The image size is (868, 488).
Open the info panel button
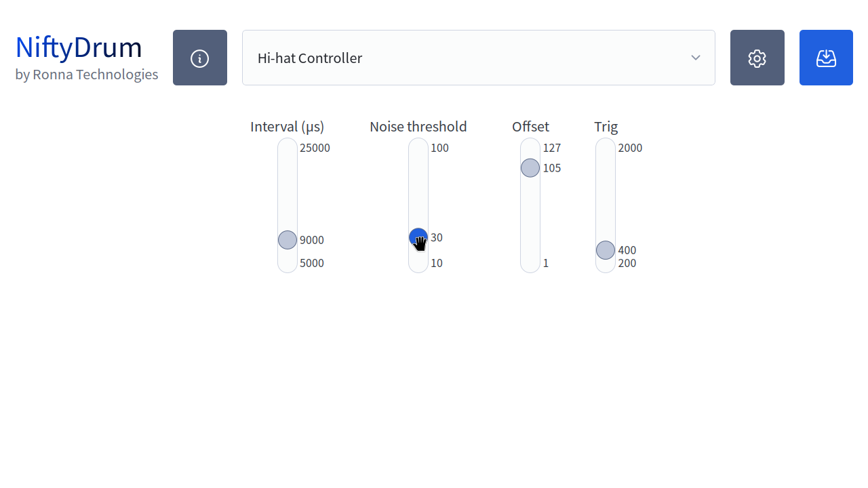200,58
